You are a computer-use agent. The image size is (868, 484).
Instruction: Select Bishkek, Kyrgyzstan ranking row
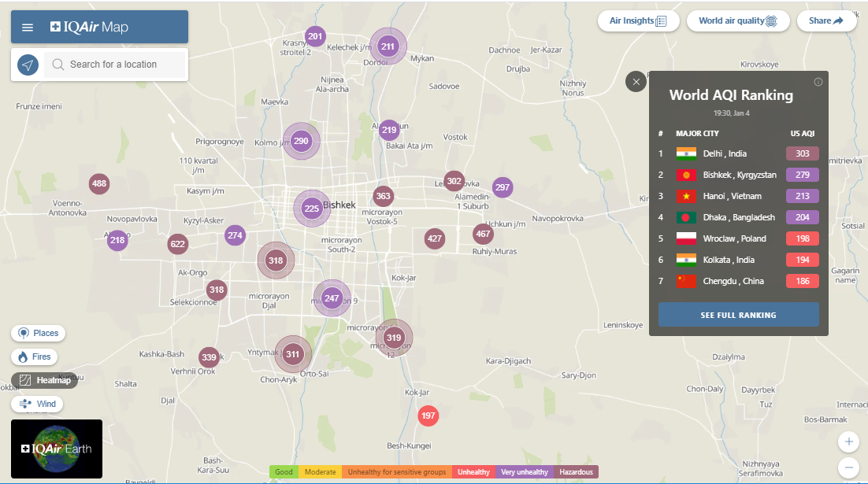739,175
